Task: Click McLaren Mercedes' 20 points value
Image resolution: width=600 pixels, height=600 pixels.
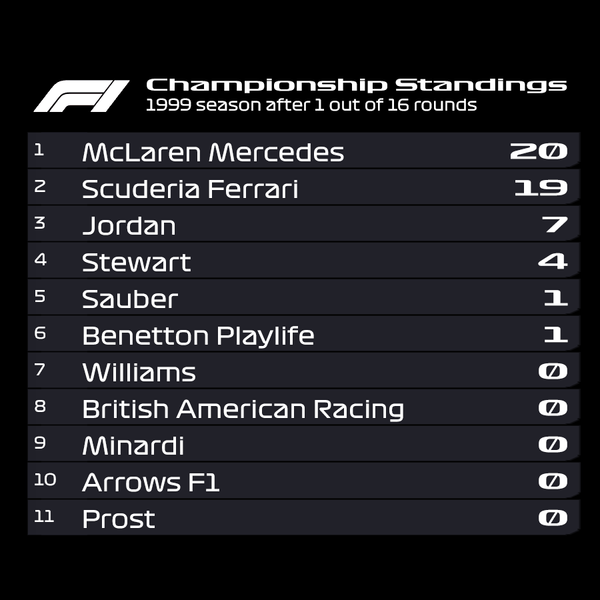Action: point(539,152)
